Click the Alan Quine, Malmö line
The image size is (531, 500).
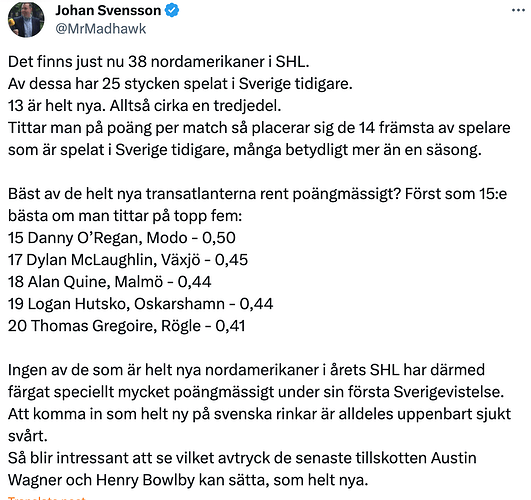[x=109, y=282]
